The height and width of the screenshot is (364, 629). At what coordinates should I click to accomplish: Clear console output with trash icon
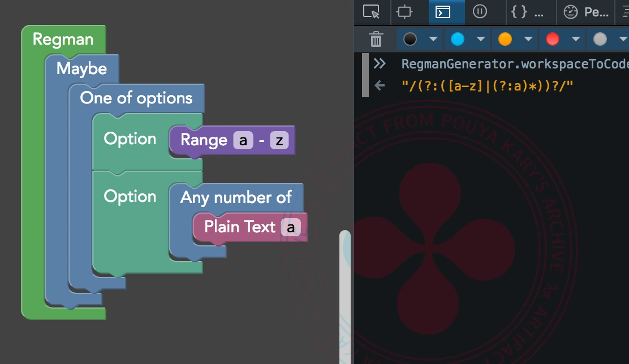click(x=376, y=39)
